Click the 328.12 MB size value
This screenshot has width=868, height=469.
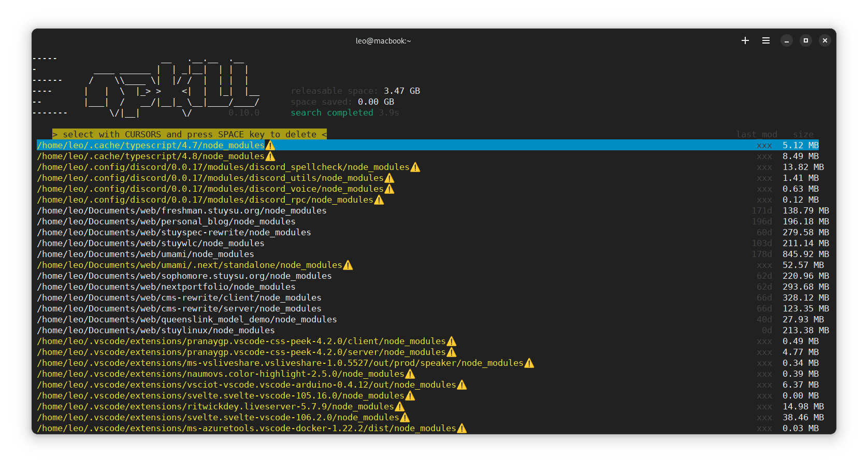pyautogui.click(x=806, y=298)
